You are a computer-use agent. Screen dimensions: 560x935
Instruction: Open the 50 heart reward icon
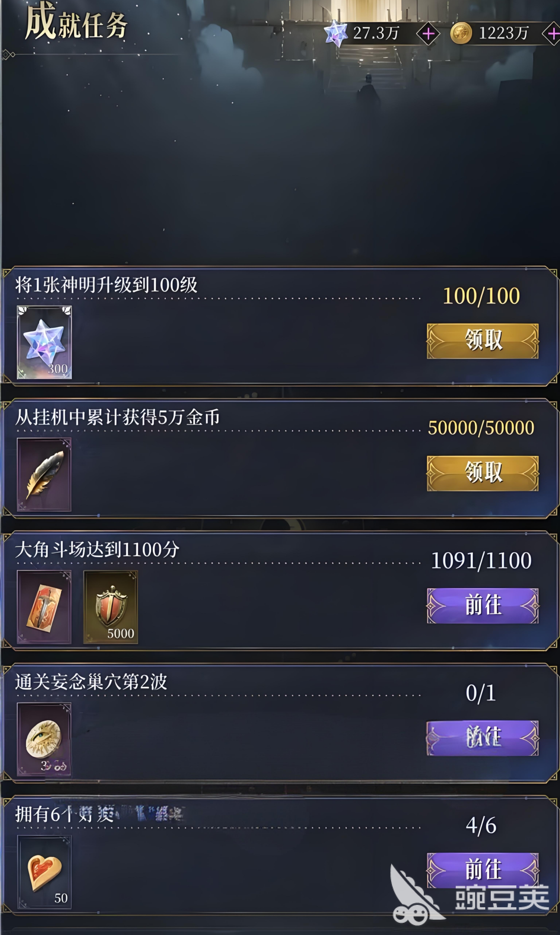[x=44, y=872]
